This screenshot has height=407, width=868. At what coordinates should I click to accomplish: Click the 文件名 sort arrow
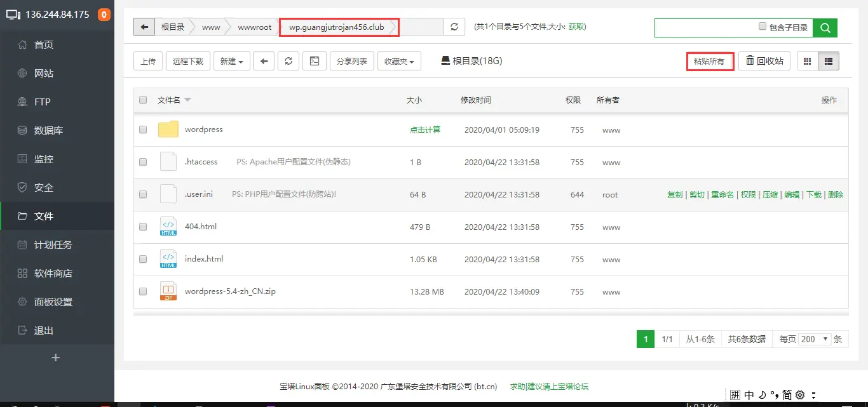click(x=187, y=100)
